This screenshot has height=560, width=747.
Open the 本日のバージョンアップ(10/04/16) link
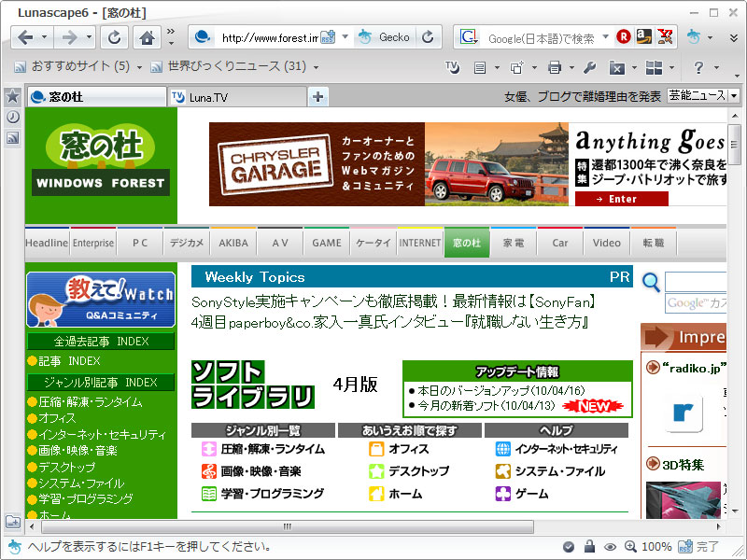[501, 391]
